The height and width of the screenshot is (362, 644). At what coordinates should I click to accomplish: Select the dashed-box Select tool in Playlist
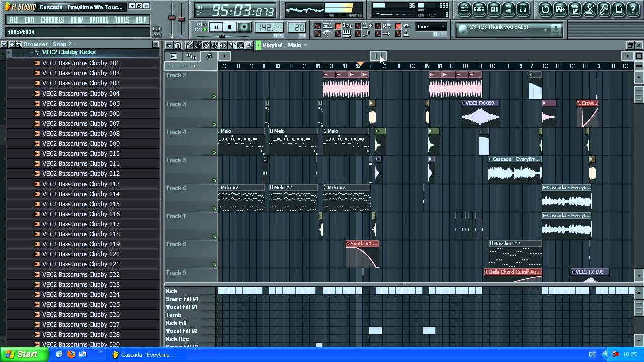[x=240, y=45]
